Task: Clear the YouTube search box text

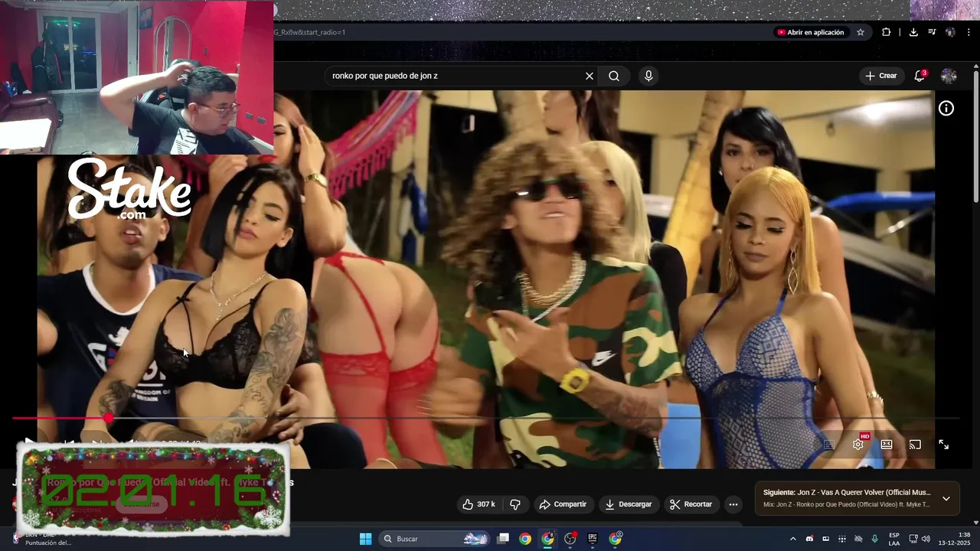Action: (590, 76)
